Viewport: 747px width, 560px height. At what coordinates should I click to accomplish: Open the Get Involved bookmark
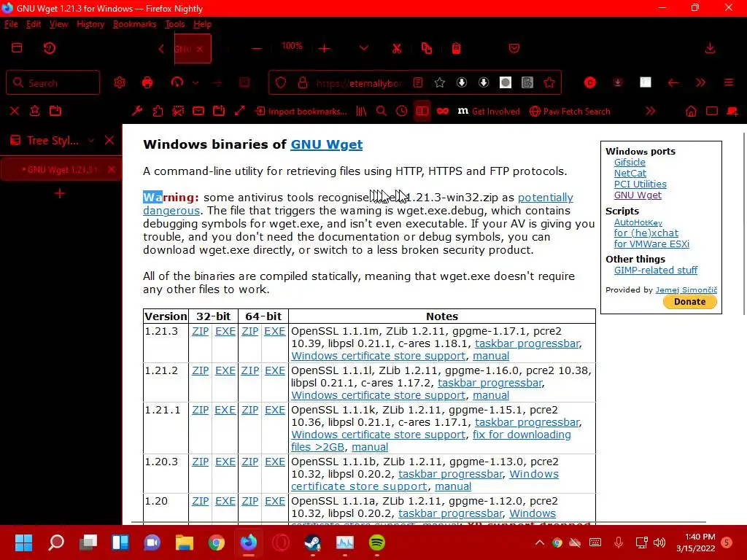[x=489, y=111]
